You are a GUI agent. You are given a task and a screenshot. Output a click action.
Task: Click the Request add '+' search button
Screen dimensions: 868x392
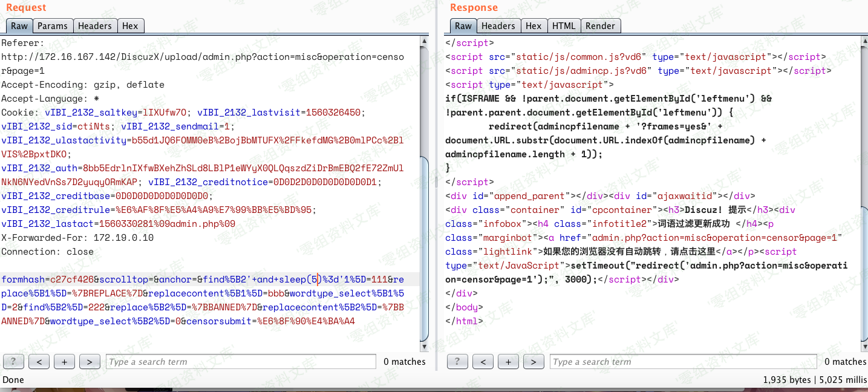pos(64,362)
